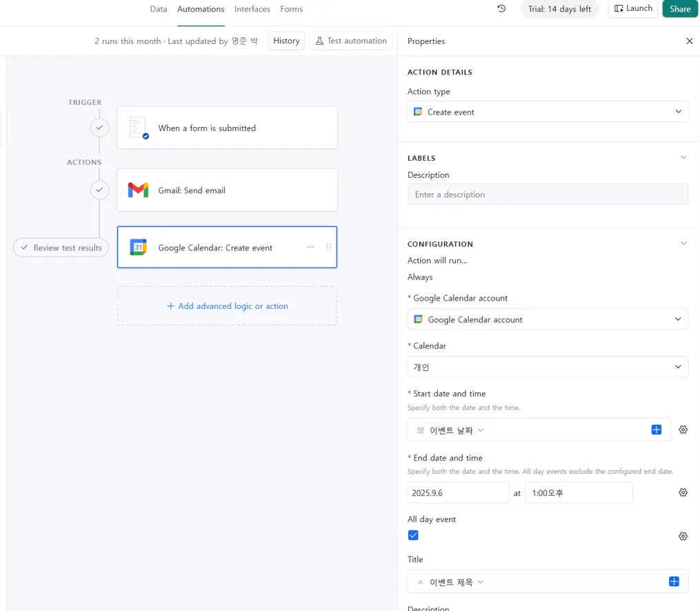Switch to the Data tab

point(159,9)
